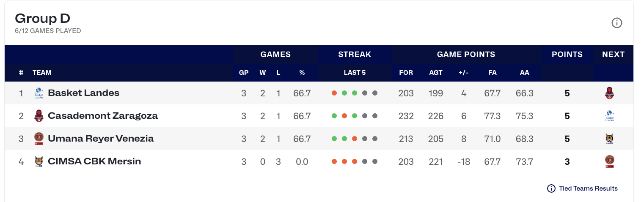The width and height of the screenshot is (644, 202).
Task: Select the Umana Reyer Venezia team name
Action: [101, 139]
